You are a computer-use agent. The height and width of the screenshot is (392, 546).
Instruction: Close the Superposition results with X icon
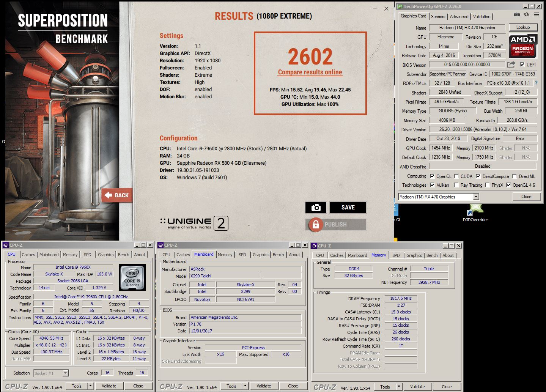[x=386, y=9]
